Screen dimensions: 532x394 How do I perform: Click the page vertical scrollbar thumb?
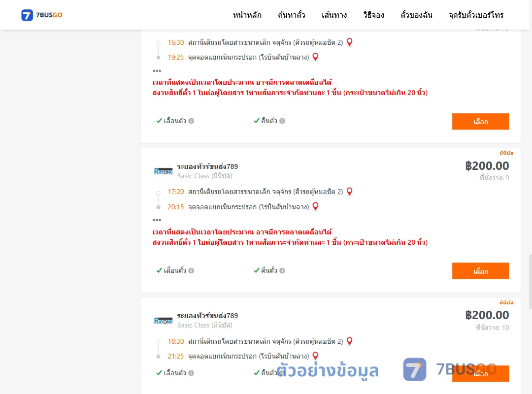pos(531,282)
